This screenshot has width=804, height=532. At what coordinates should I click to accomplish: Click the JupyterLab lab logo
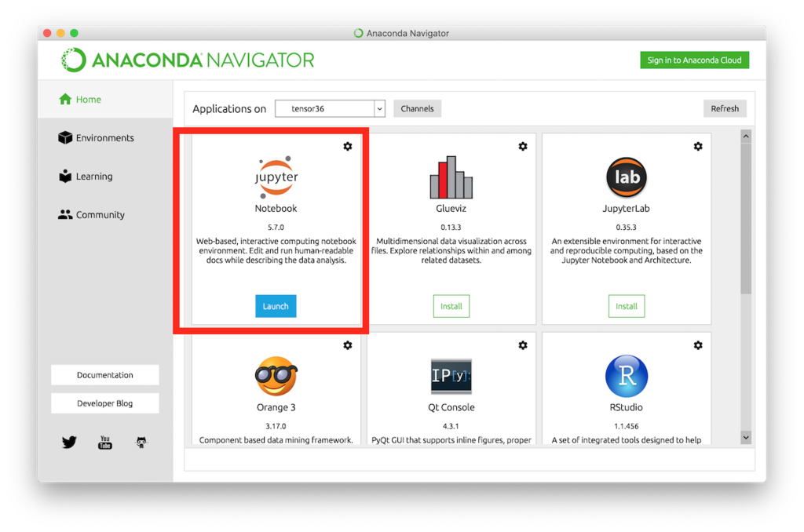627,177
